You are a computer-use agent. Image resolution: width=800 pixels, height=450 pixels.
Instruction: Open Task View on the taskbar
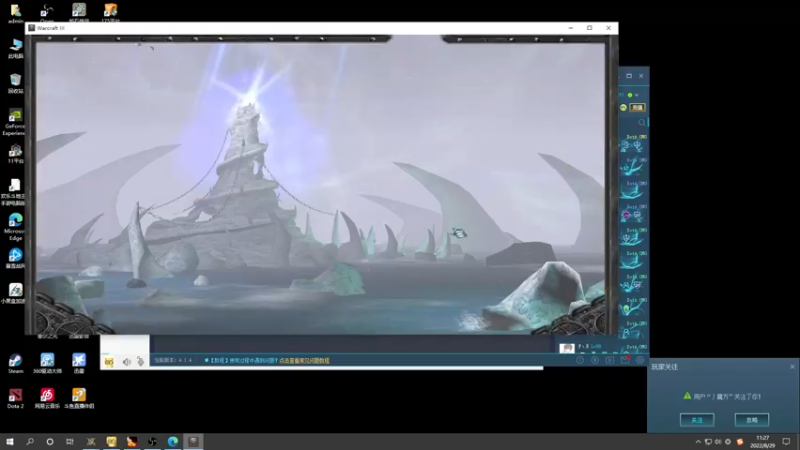click(x=70, y=442)
